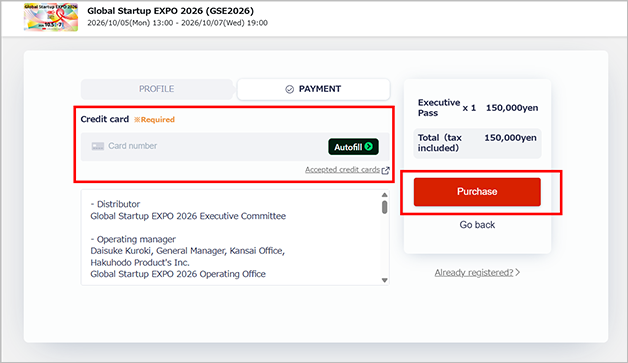This screenshot has height=363, width=628.
Task: Open the Already registered? link
Action: pos(474,272)
